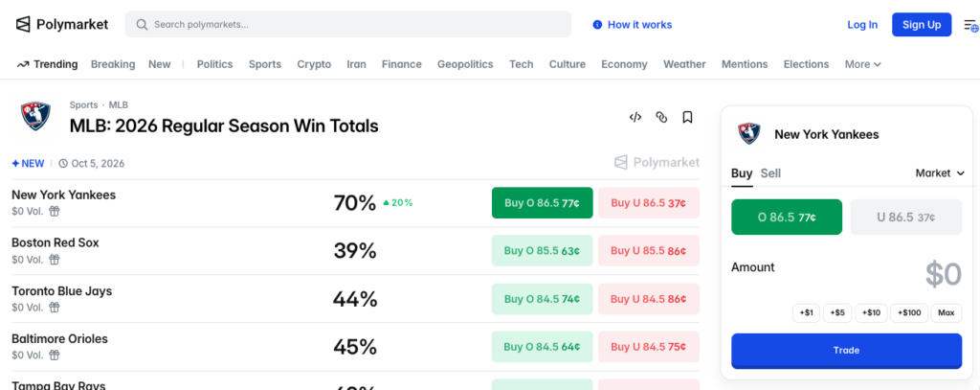This screenshot has width=980, height=390.
Task: Select the U 86.5 outcome in trade panel
Action: [905, 218]
